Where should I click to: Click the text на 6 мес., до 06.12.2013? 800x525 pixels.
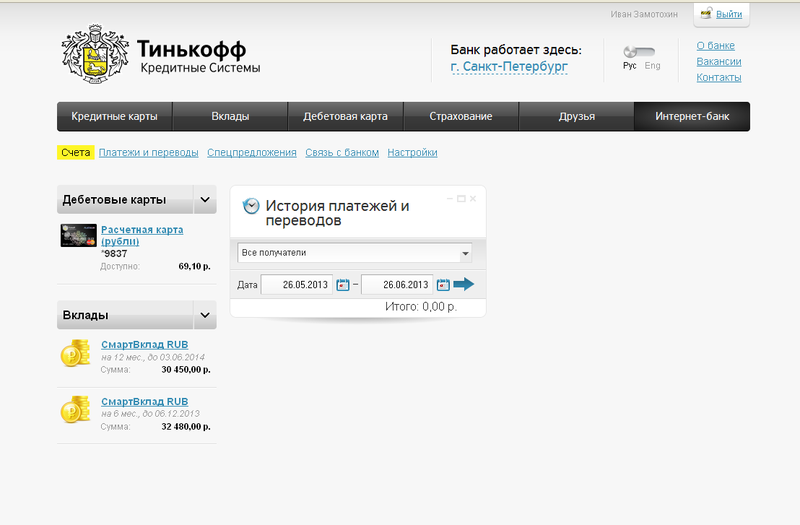(150, 414)
